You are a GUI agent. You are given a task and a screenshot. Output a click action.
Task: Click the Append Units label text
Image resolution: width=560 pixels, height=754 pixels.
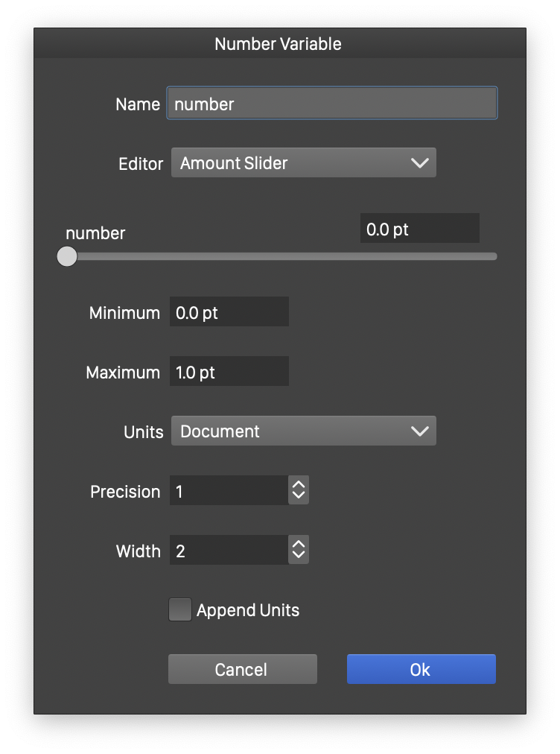point(248,610)
